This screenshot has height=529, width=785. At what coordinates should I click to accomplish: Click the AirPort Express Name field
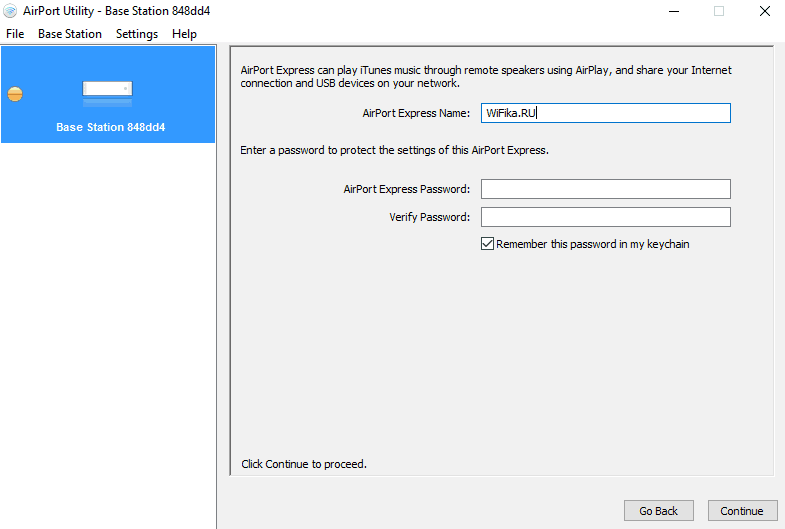606,113
